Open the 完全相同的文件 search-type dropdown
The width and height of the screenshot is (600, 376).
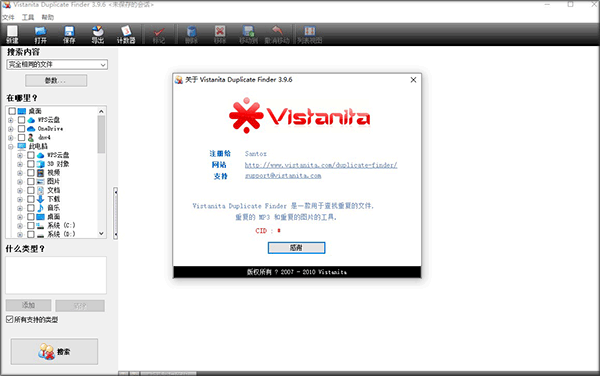[57, 64]
